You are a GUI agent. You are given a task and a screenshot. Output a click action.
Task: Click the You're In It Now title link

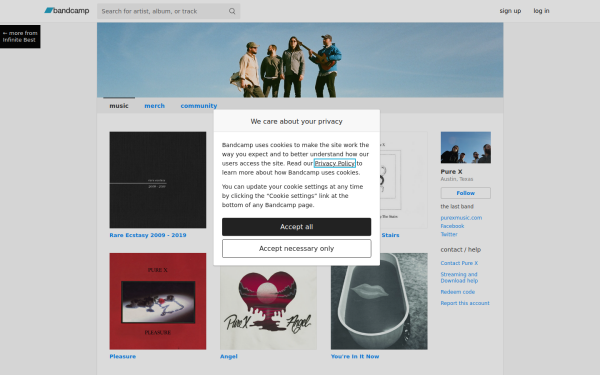(x=355, y=356)
